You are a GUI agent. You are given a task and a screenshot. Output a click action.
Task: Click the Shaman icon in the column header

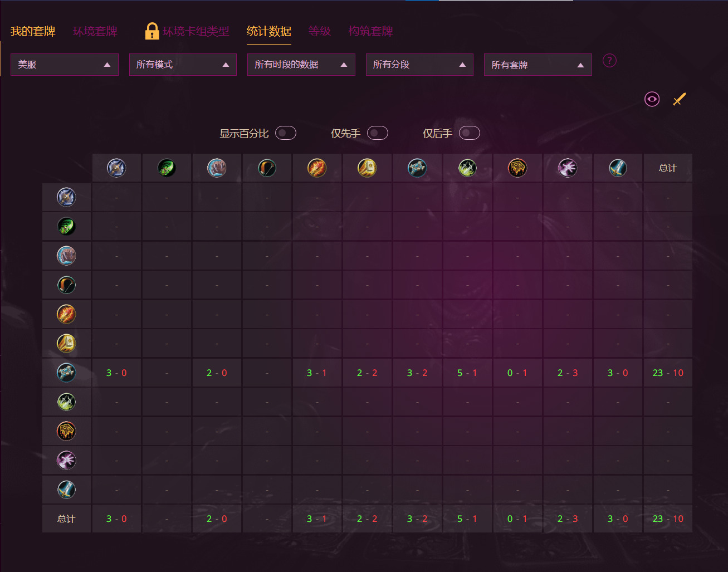pos(517,168)
